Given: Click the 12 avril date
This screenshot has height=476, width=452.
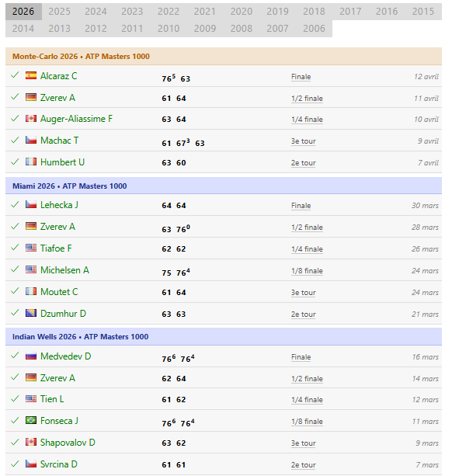Looking at the screenshot, I should 426,77.
